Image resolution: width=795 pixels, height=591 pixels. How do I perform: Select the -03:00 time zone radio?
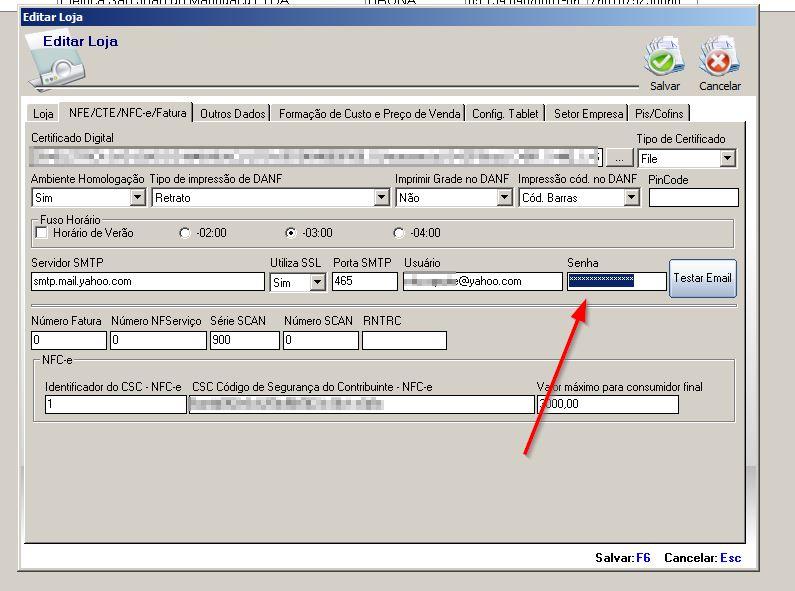click(x=291, y=233)
